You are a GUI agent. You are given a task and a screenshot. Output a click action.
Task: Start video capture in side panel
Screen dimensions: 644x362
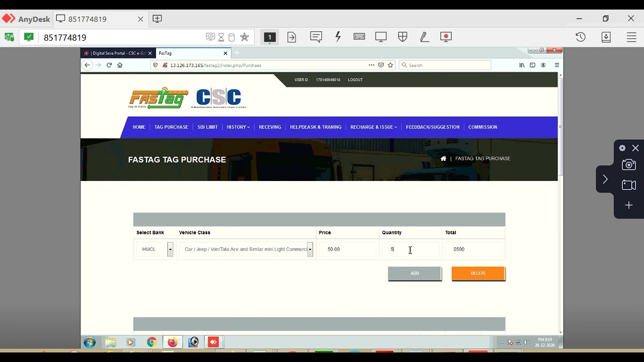point(629,185)
